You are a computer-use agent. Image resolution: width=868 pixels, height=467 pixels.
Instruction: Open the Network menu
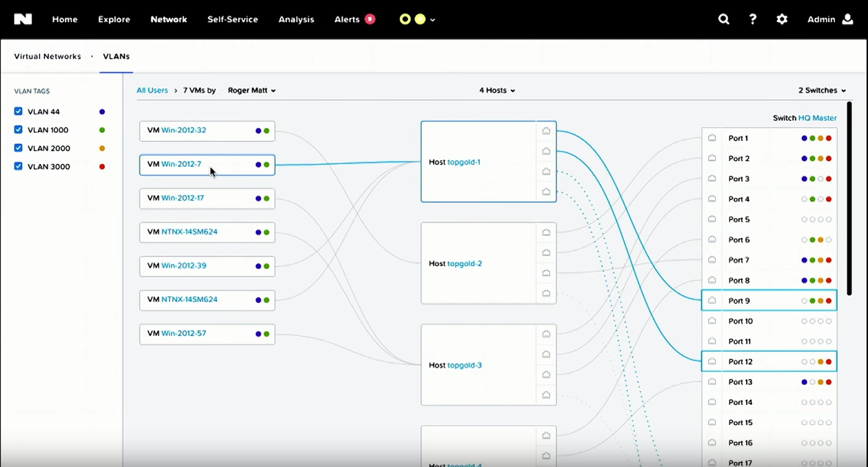point(169,19)
